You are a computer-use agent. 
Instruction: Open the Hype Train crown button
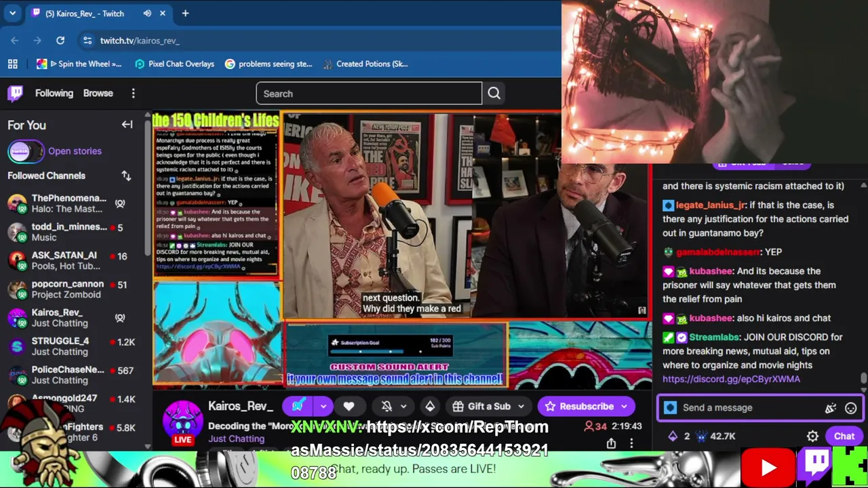[x=430, y=407]
